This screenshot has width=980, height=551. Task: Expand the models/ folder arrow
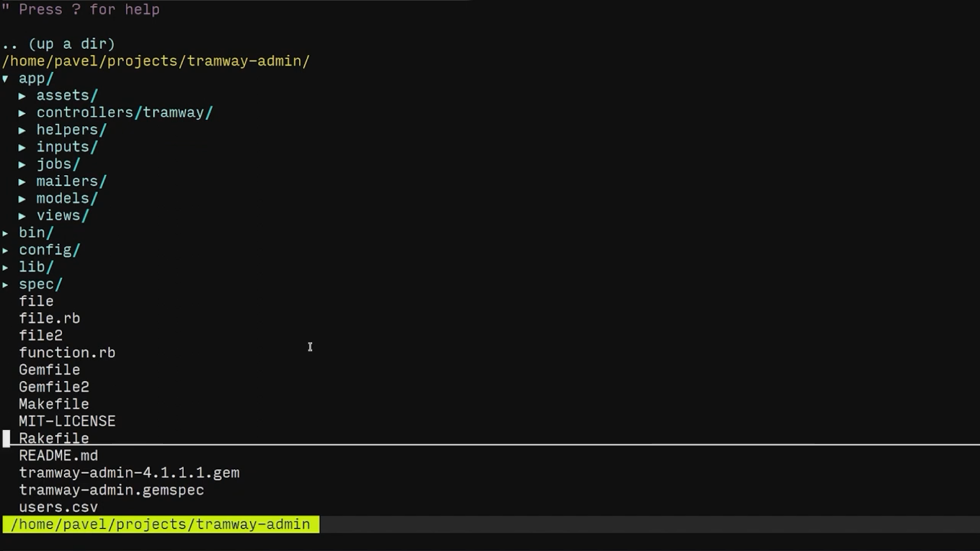pos(22,199)
